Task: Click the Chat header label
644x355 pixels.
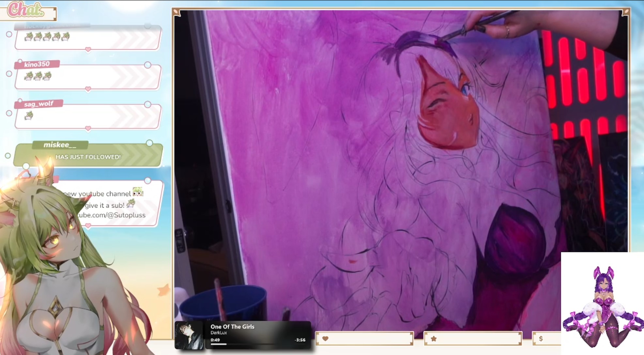Action: click(x=26, y=10)
